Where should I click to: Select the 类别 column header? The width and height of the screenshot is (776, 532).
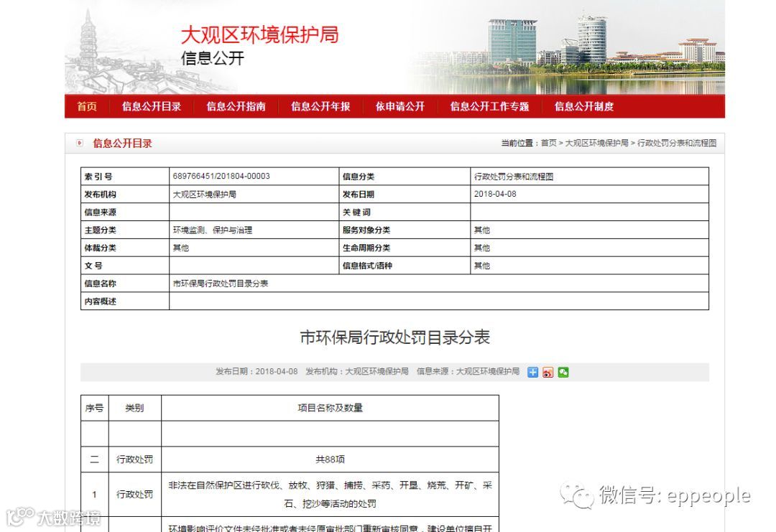[x=134, y=408]
